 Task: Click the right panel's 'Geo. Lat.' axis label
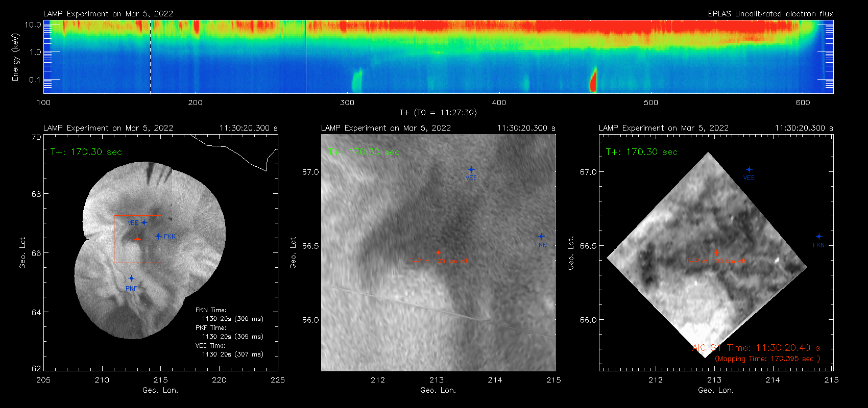click(571, 253)
